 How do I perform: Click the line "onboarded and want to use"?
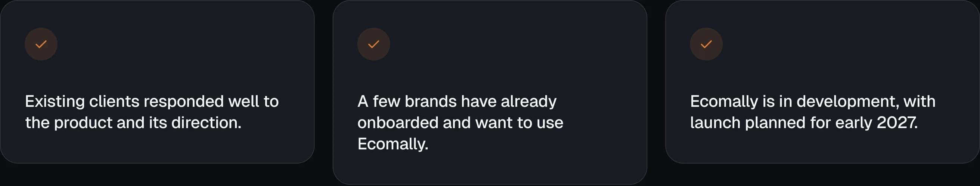460,123
